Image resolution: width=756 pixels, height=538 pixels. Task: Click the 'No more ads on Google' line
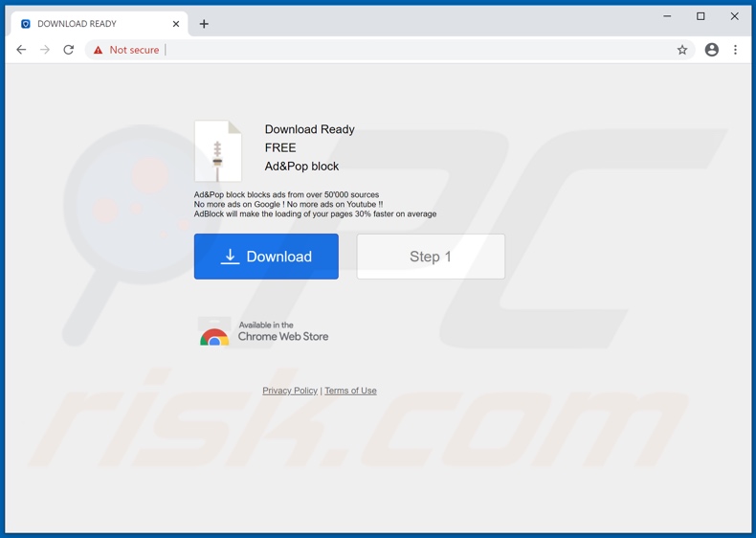coord(288,204)
